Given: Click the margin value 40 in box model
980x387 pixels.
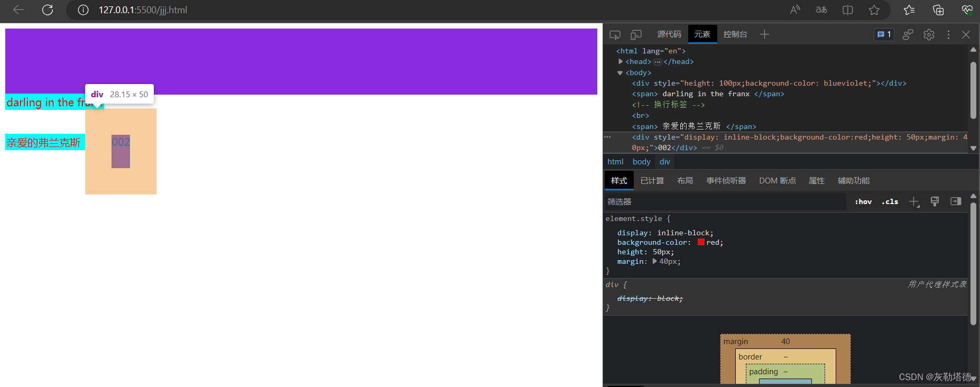Looking at the screenshot, I should [785, 342].
